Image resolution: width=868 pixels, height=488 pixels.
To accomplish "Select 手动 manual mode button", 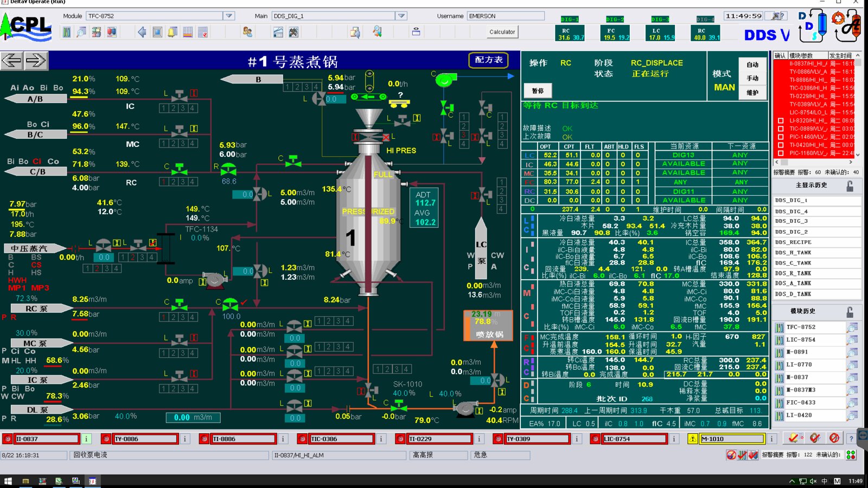I will [x=752, y=79].
